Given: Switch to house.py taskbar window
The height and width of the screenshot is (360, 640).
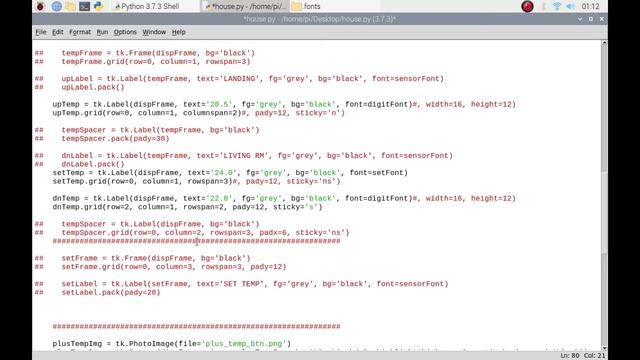Looking at the screenshot, I should click(245, 6).
